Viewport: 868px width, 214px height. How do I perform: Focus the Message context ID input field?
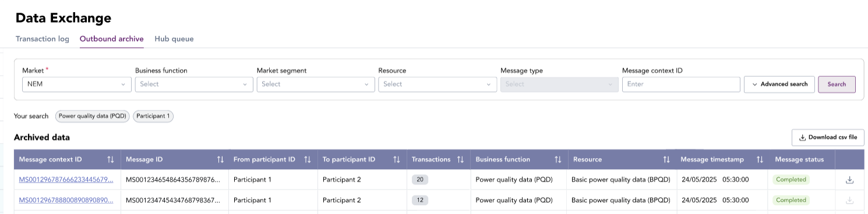(681, 84)
